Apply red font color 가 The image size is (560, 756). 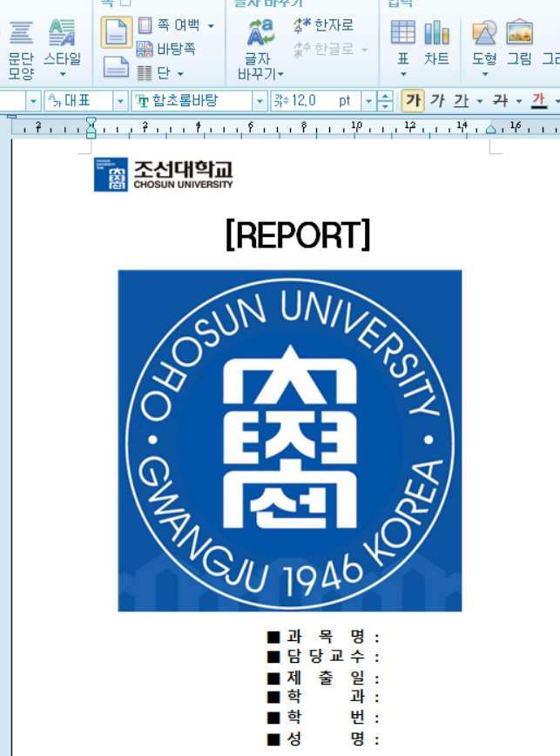[539, 101]
